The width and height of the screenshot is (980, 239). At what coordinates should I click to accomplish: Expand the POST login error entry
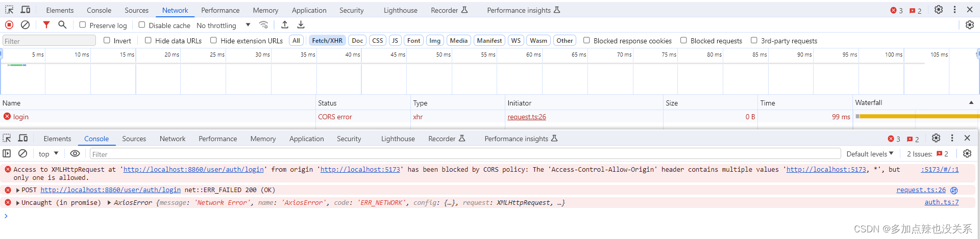point(18,190)
